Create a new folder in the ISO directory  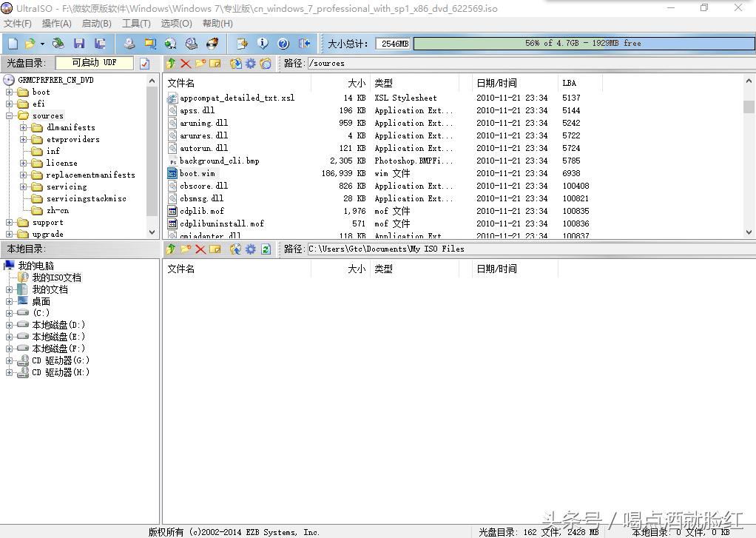[199, 64]
